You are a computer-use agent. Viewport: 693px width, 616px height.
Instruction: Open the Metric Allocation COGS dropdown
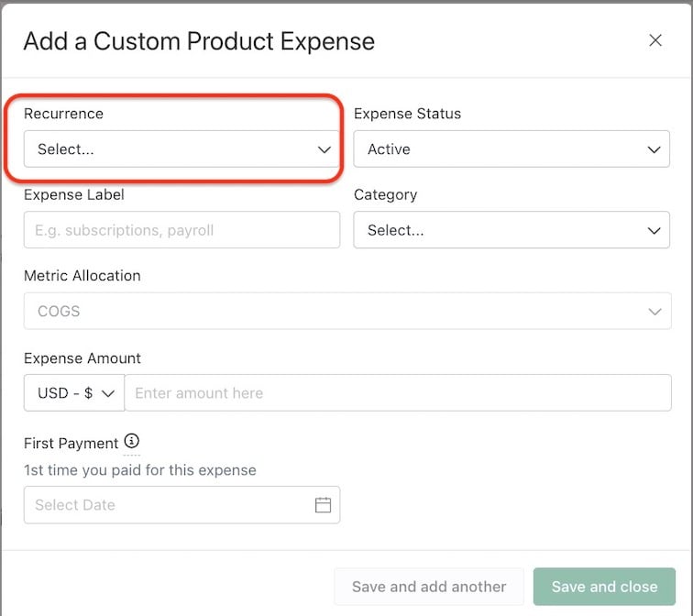(347, 311)
